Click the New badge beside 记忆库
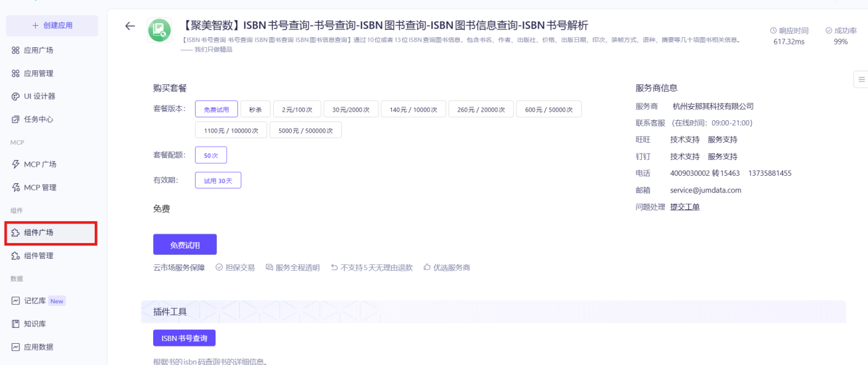The image size is (868, 365). click(x=57, y=301)
